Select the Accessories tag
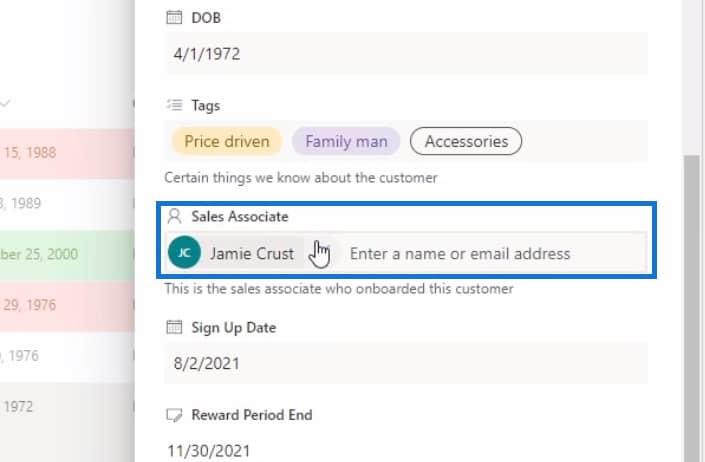This screenshot has height=462, width=705. coord(466,142)
